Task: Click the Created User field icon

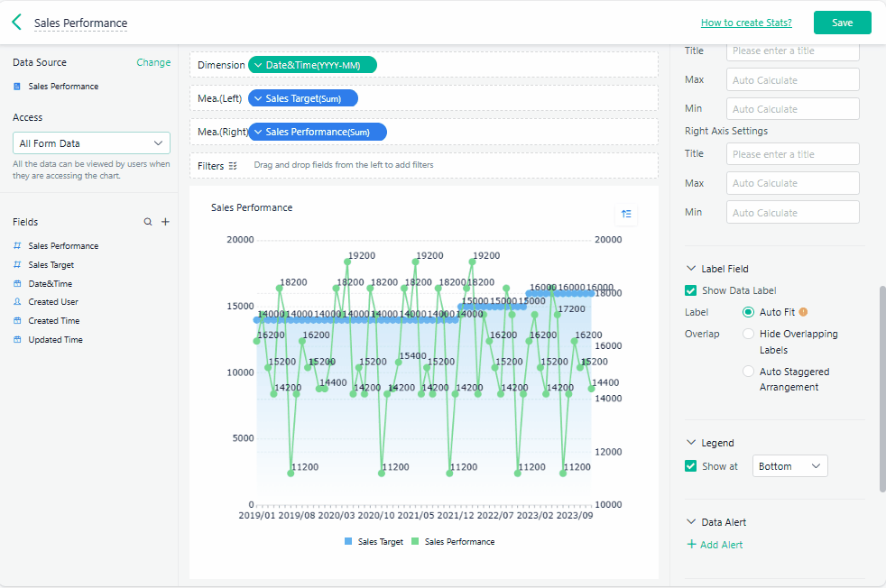Action: (x=17, y=302)
